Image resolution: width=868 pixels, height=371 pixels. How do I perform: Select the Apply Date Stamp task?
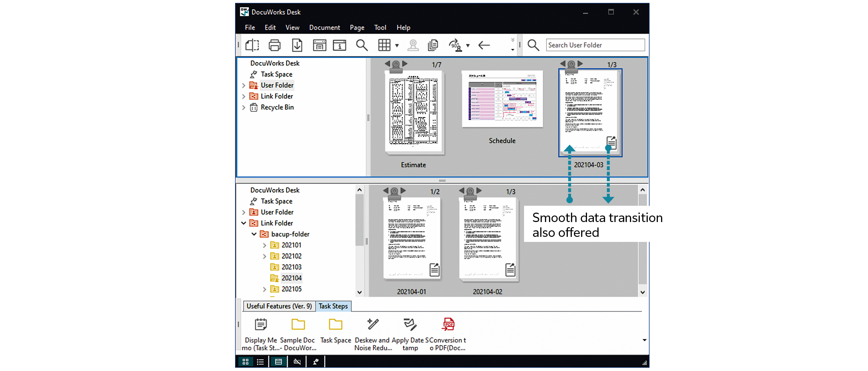click(410, 324)
